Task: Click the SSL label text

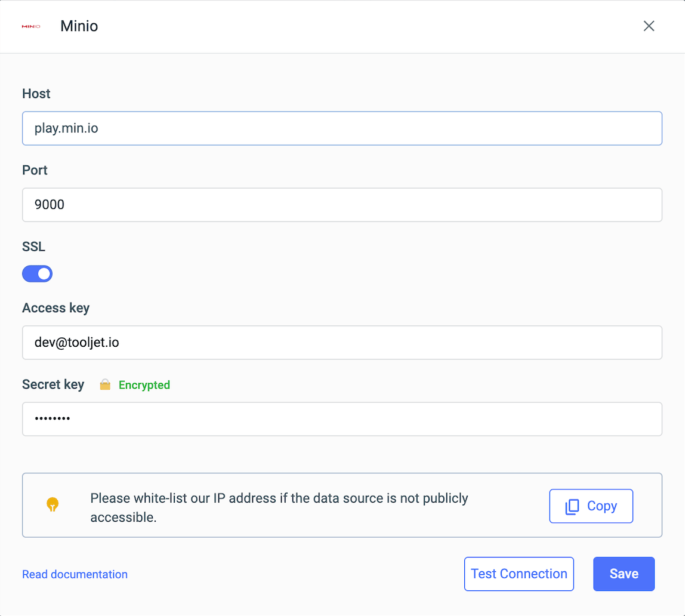Action: point(33,247)
